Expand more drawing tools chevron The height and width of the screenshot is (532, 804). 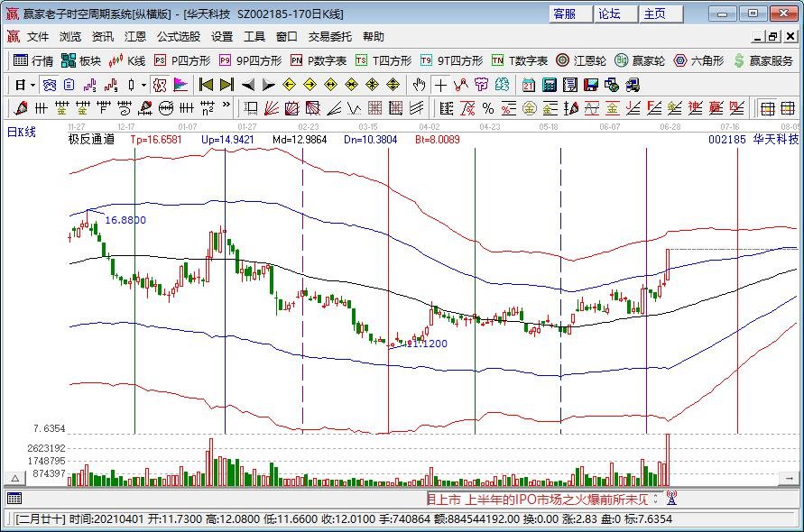pyautogui.click(x=226, y=106)
